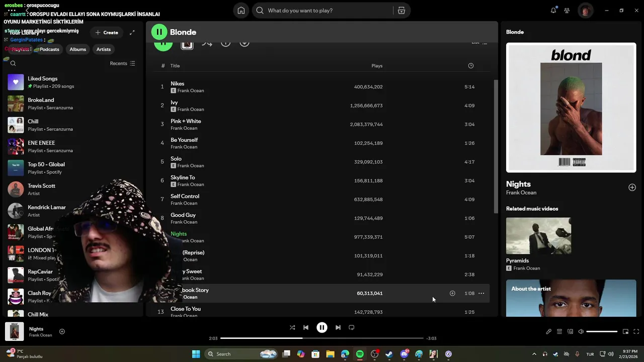
Task: Click the Nights title in right panel
Action: click(x=518, y=184)
